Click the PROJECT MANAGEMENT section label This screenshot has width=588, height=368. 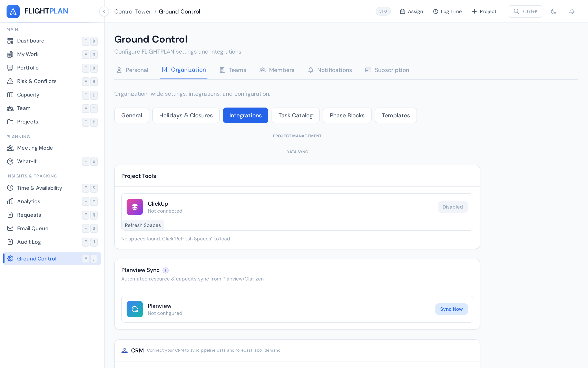(x=297, y=136)
